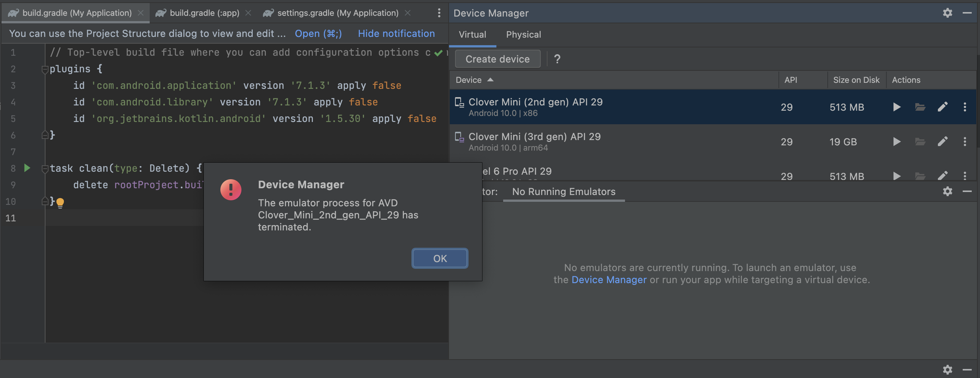This screenshot has height=378, width=980.
Task: Place cursor on 'org.jetbrains.kotlin.android' string
Action: (x=178, y=119)
